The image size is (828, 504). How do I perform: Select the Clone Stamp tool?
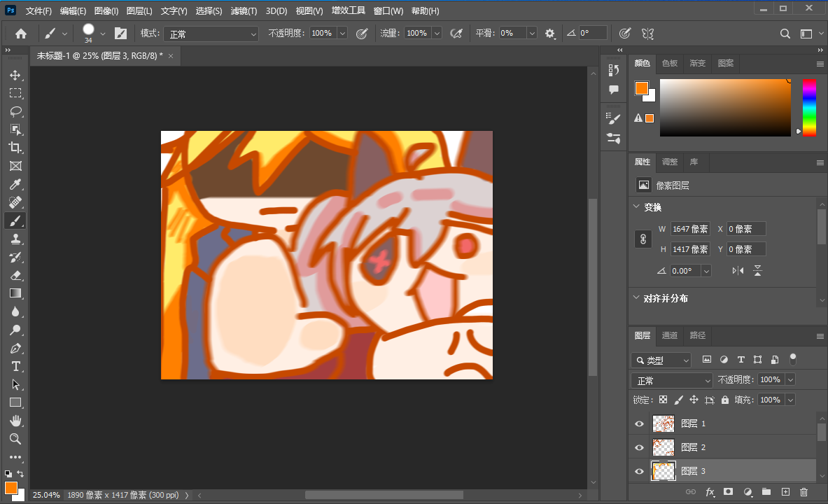15,239
